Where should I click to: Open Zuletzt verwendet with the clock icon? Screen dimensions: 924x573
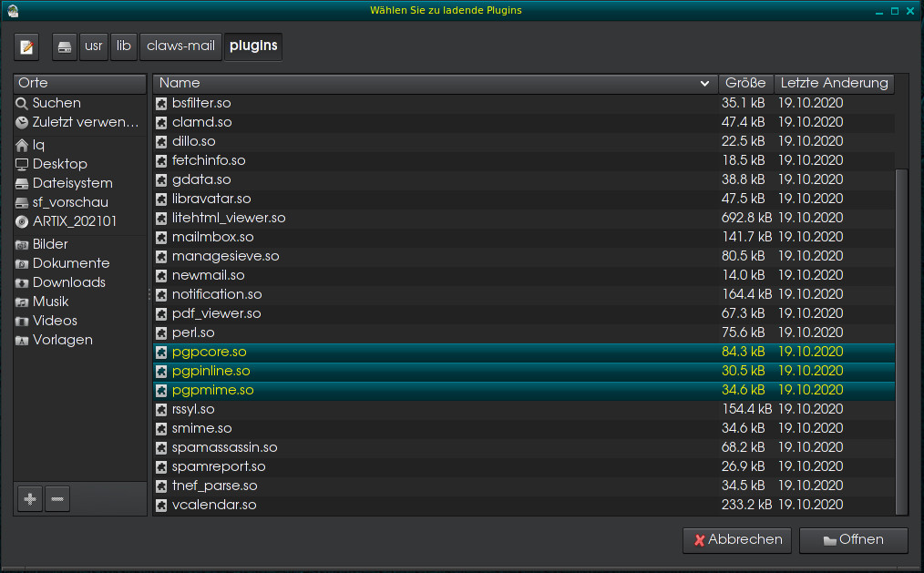click(21, 121)
